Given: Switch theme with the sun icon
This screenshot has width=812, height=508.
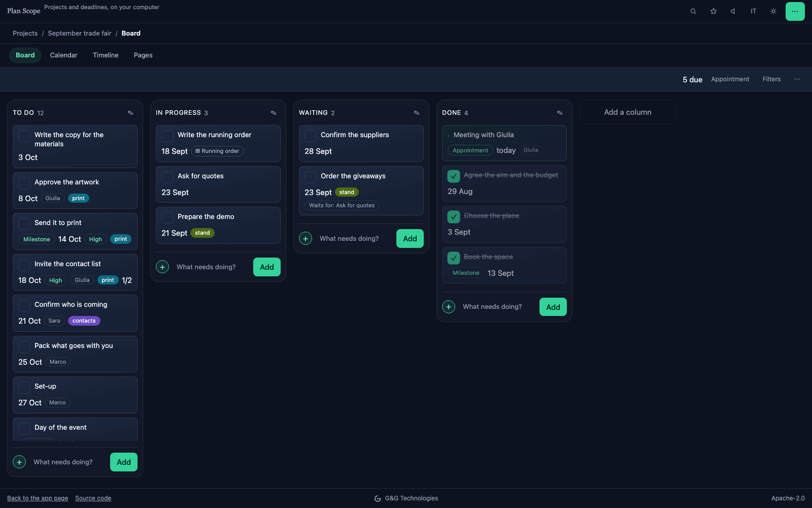Looking at the screenshot, I should point(773,11).
